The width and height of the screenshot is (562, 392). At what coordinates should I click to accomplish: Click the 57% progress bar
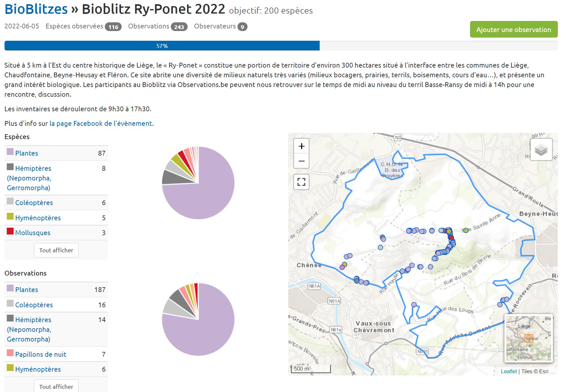click(x=162, y=46)
